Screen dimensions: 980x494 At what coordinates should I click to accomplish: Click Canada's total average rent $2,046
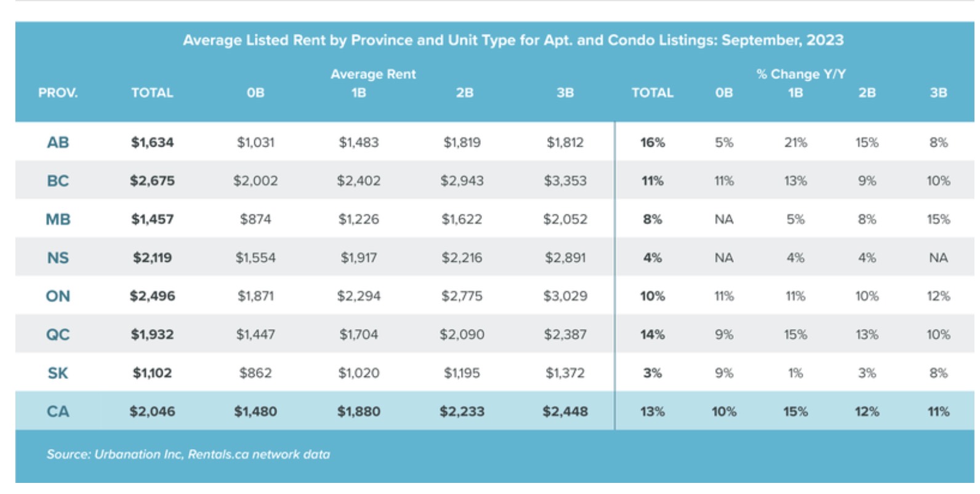coord(152,411)
